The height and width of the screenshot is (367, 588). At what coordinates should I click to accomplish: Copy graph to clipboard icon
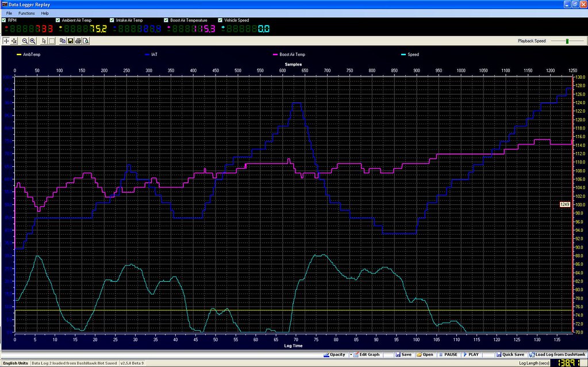[x=63, y=41]
